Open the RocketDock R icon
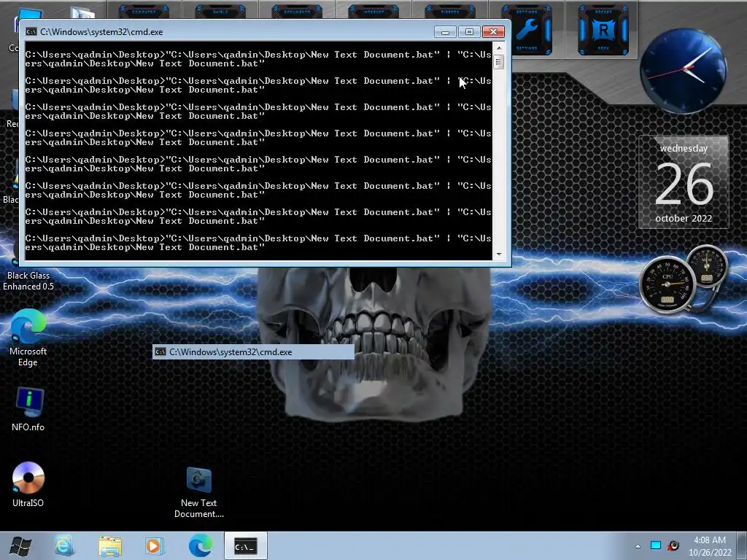The width and height of the screenshot is (747, 560). point(603,30)
